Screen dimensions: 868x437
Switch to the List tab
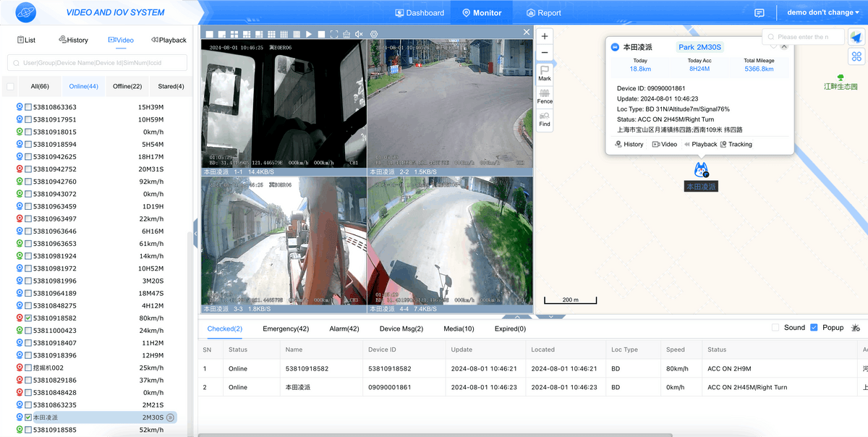tap(25, 40)
